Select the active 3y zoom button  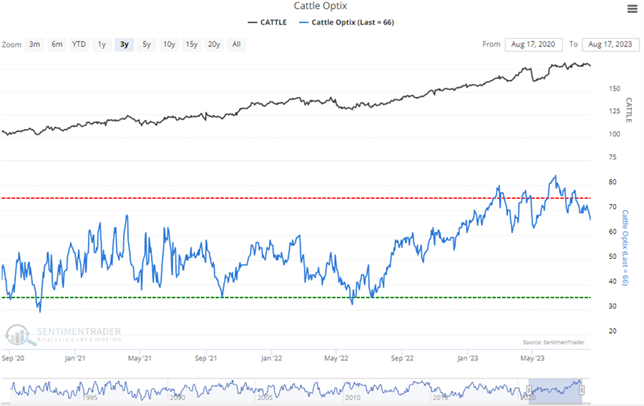point(124,44)
